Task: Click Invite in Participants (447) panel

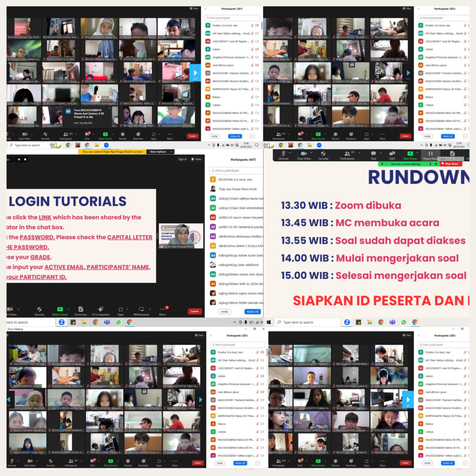Action: coord(225,312)
